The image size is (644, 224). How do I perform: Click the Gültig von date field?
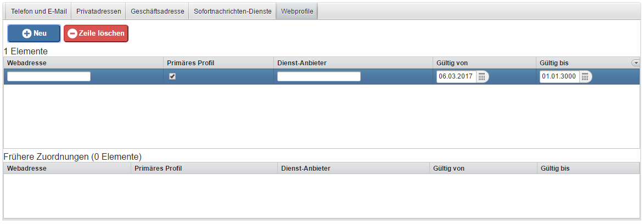pos(456,77)
